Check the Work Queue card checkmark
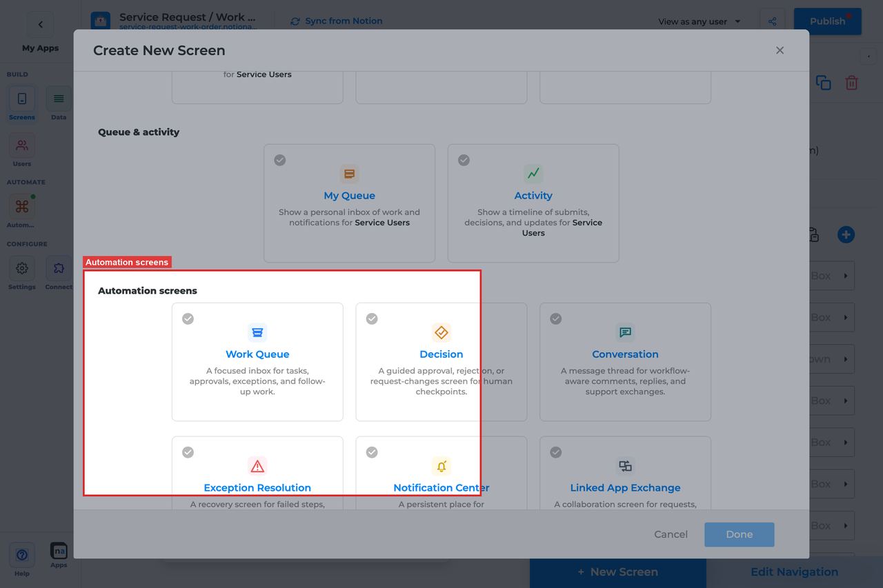 [x=188, y=318]
